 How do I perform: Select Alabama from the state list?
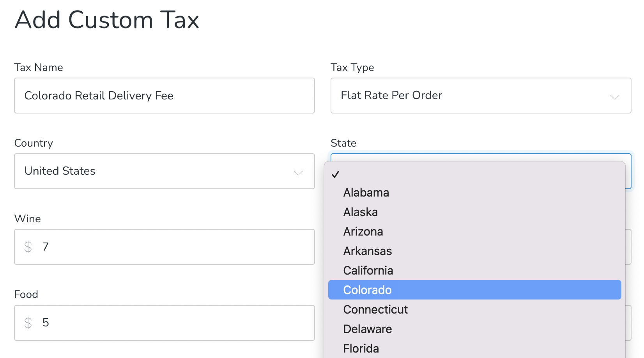[366, 192]
